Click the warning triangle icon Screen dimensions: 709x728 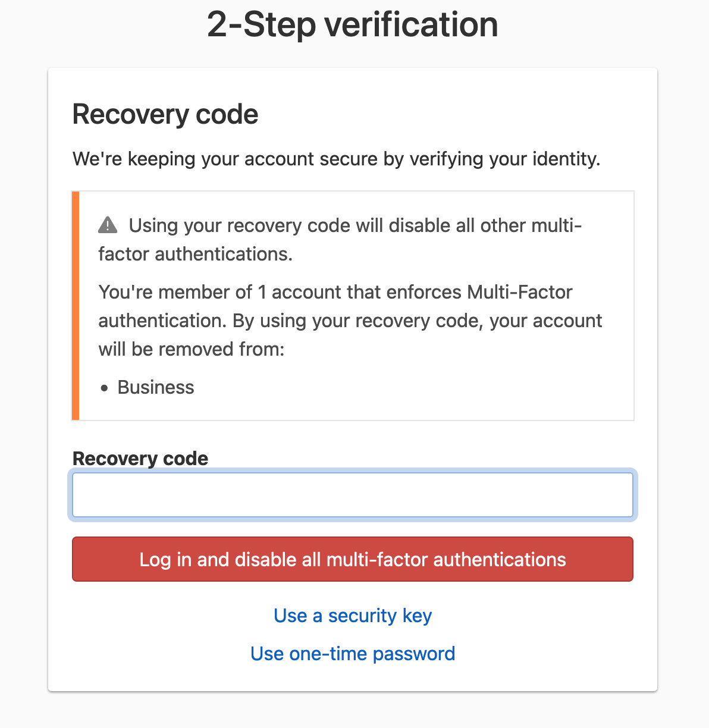(x=108, y=225)
